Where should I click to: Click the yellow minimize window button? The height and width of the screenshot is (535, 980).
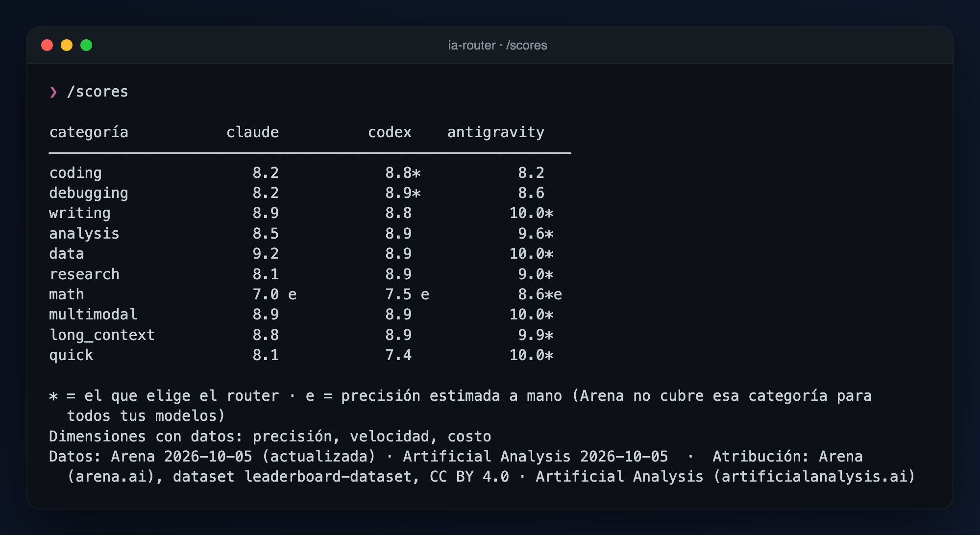(x=67, y=45)
